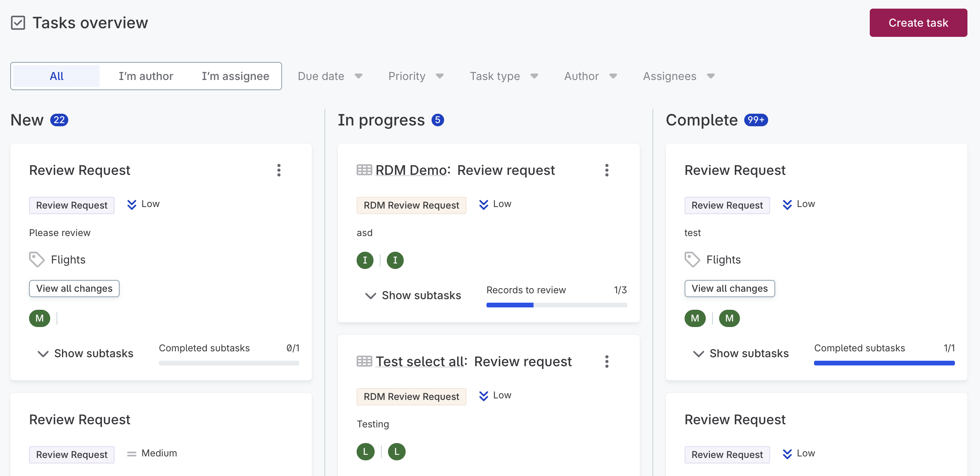This screenshot has width=980, height=476.
Task: Click the Flights tag icon in Complete column
Action: click(692, 260)
